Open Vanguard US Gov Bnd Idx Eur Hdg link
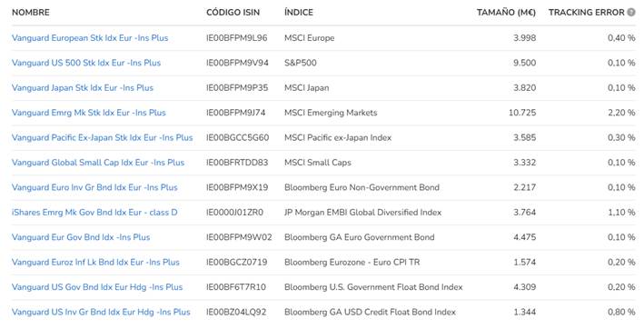This screenshot has height=329, width=644. (97, 287)
